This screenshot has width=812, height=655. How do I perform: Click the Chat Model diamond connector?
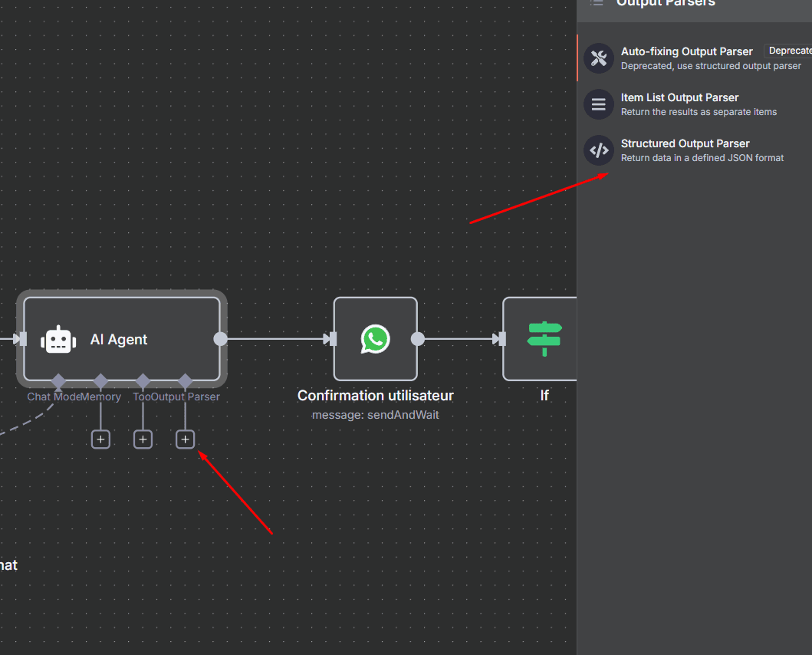58,381
